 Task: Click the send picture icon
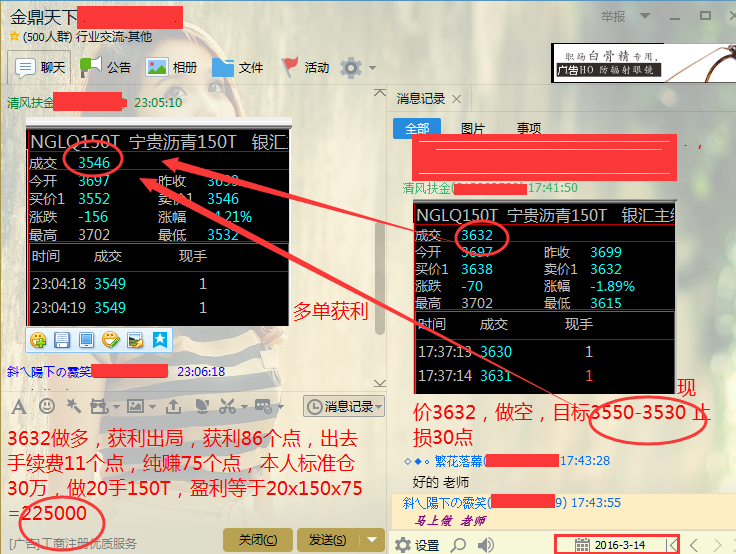[x=136, y=407]
